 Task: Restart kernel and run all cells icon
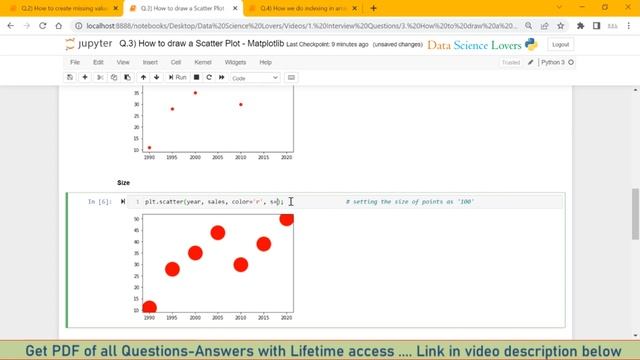coord(222,77)
